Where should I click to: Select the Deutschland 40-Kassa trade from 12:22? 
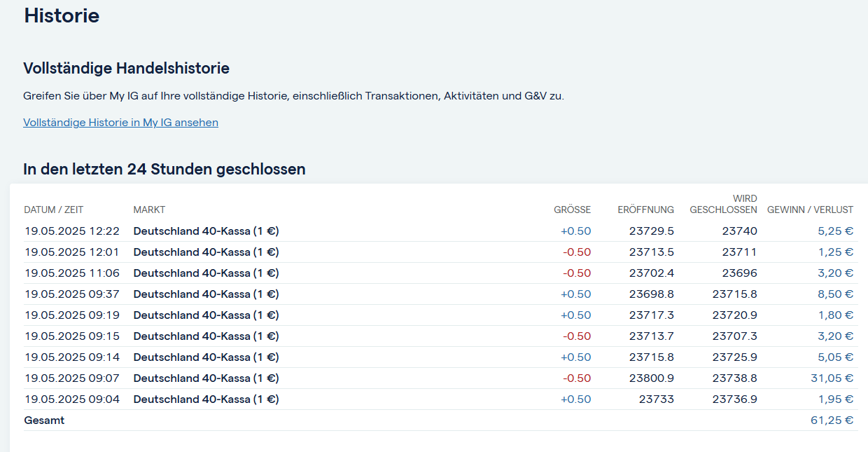pos(206,231)
